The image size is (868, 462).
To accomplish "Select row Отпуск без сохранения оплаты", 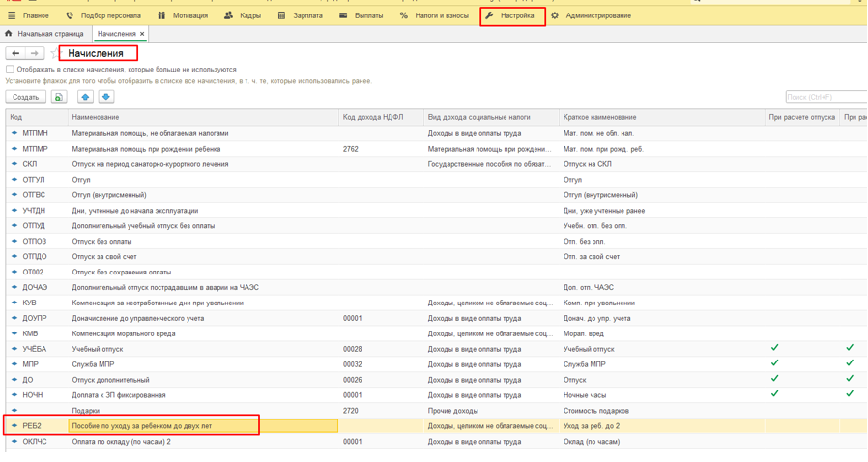I will tap(436, 273).
